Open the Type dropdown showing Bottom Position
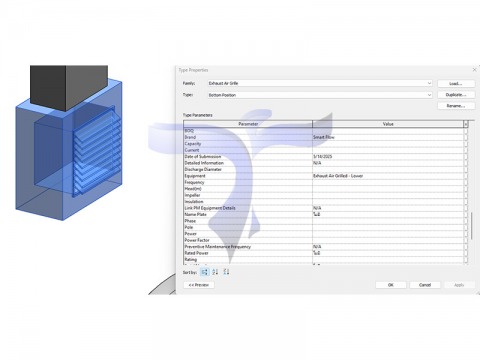This screenshot has height=360, width=480. point(320,95)
